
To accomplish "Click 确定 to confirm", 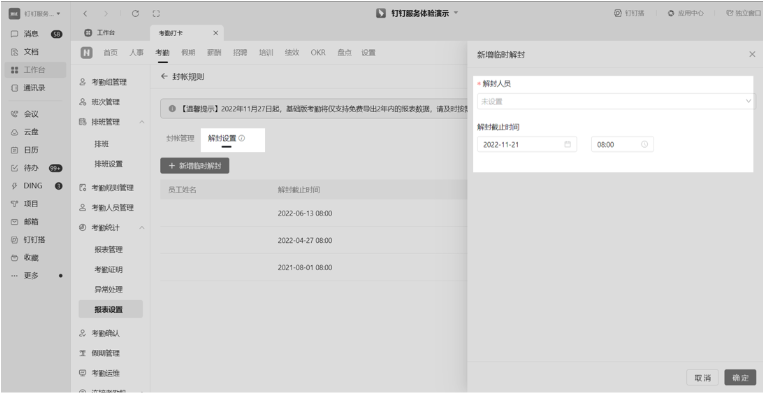I will click(x=740, y=377).
